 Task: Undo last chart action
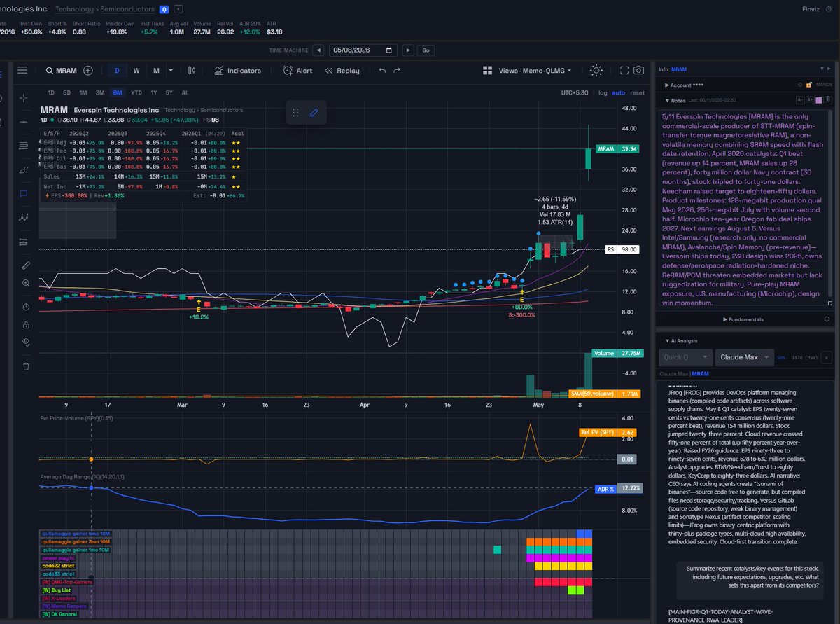pos(382,70)
